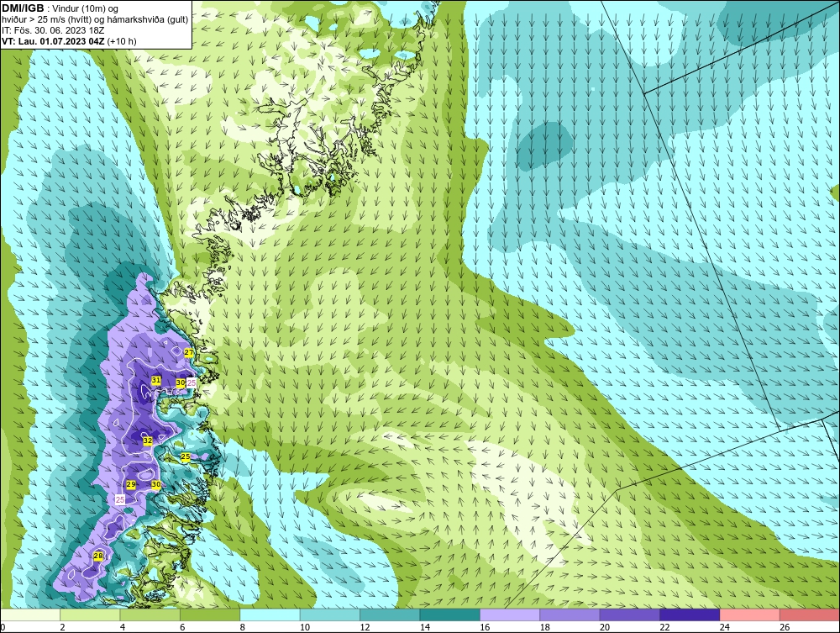Pick the 12–14 m/s teal legend swatch

[x=390, y=615]
